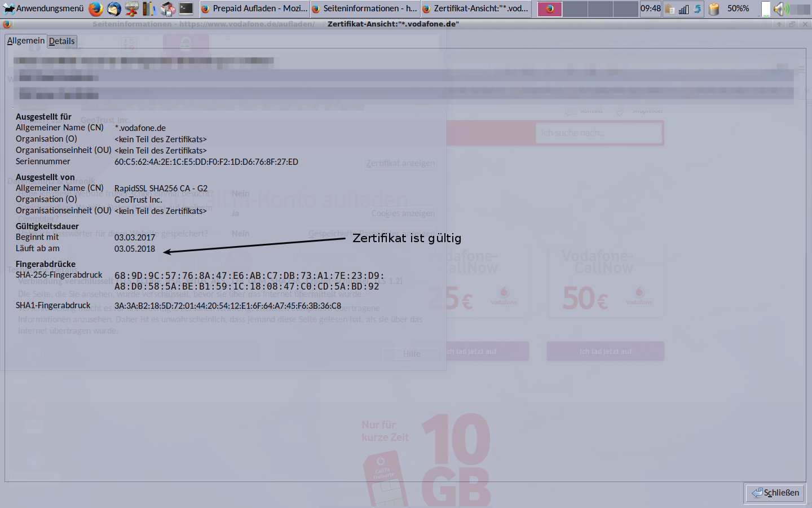This screenshot has width=812, height=508.
Task: Click Cookies anzeigen in background window
Action: click(x=403, y=213)
